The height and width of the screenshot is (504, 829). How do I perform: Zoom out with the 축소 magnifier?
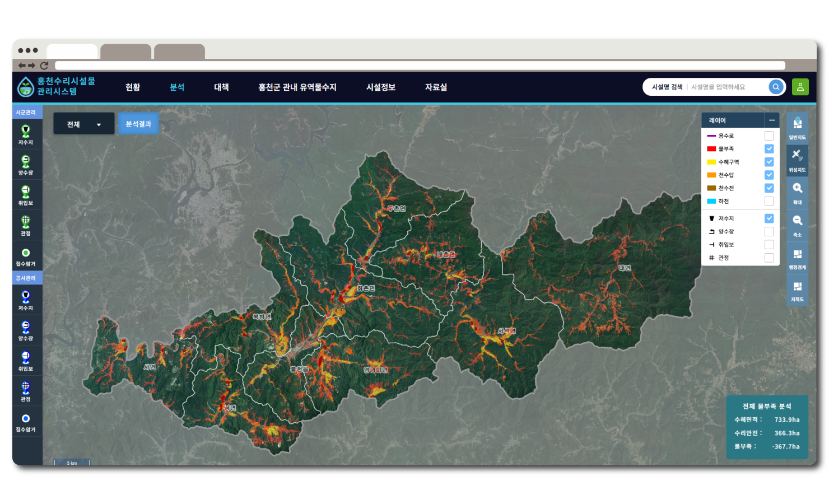(797, 224)
